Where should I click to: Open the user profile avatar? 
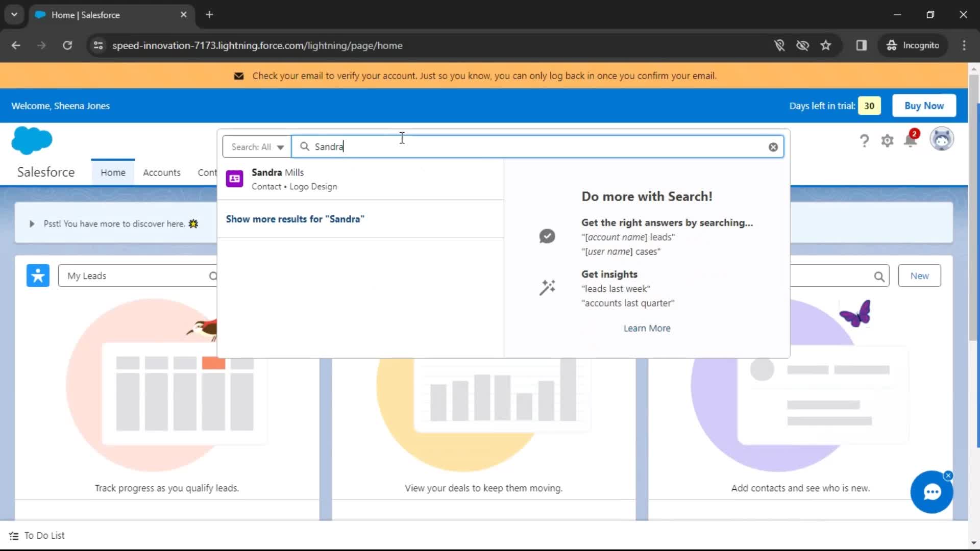[x=942, y=139]
